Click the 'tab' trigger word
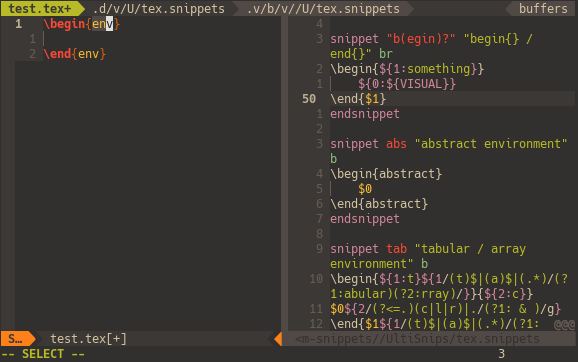578x362 pixels. [396, 249]
